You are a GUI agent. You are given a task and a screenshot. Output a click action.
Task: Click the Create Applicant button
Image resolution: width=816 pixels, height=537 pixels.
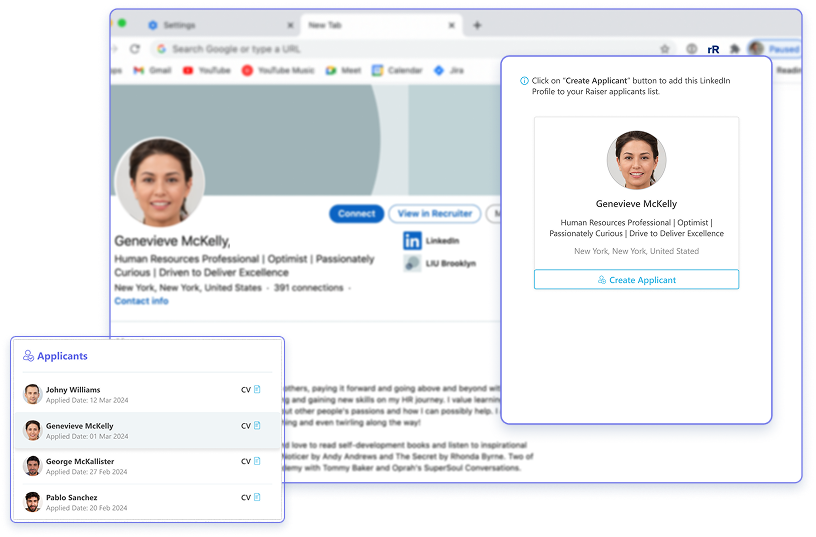coord(636,279)
